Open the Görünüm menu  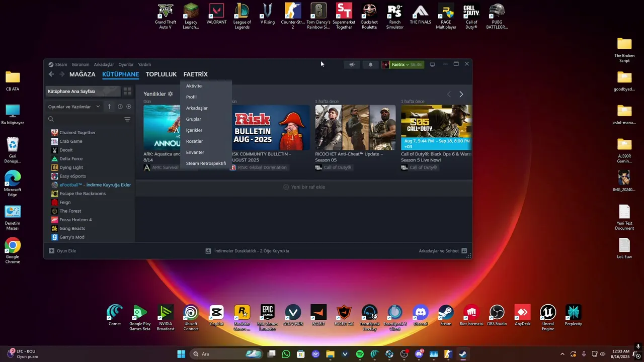pos(80,64)
